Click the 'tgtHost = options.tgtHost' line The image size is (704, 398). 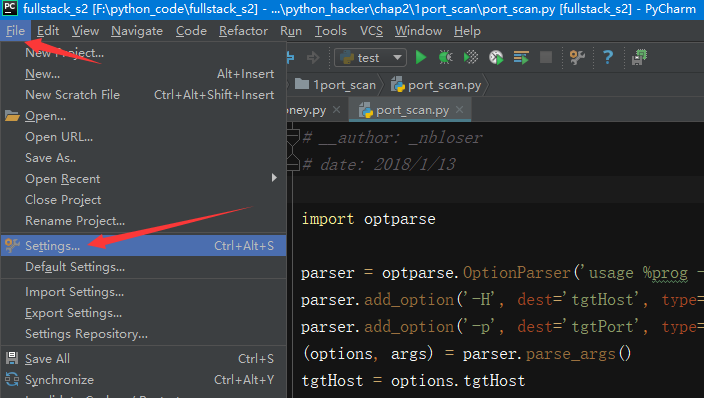pos(413,381)
